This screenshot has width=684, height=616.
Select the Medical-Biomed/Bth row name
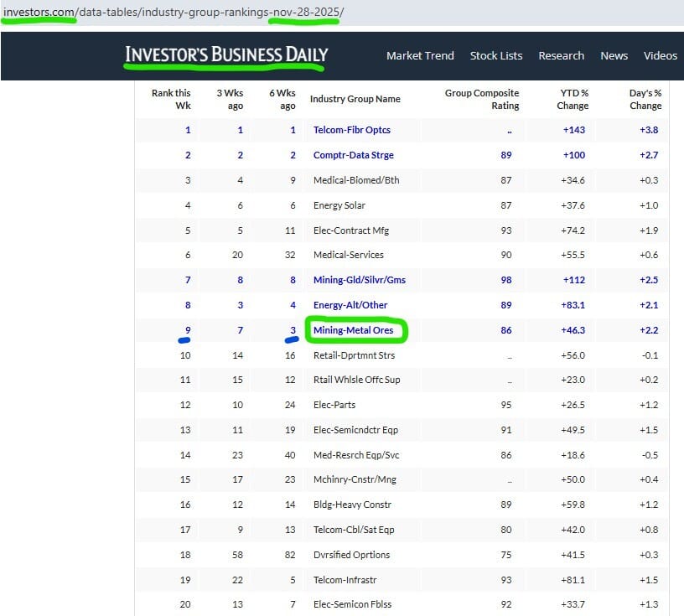pyautogui.click(x=356, y=180)
